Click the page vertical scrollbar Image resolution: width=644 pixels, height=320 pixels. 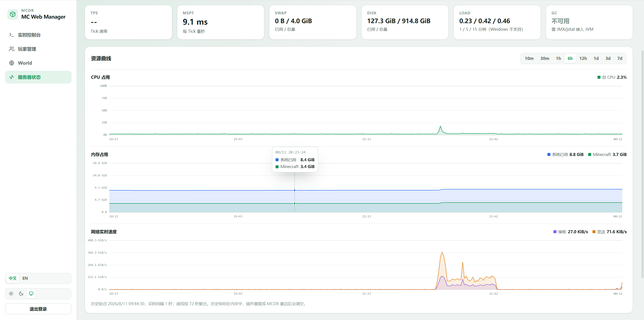pos(642,164)
